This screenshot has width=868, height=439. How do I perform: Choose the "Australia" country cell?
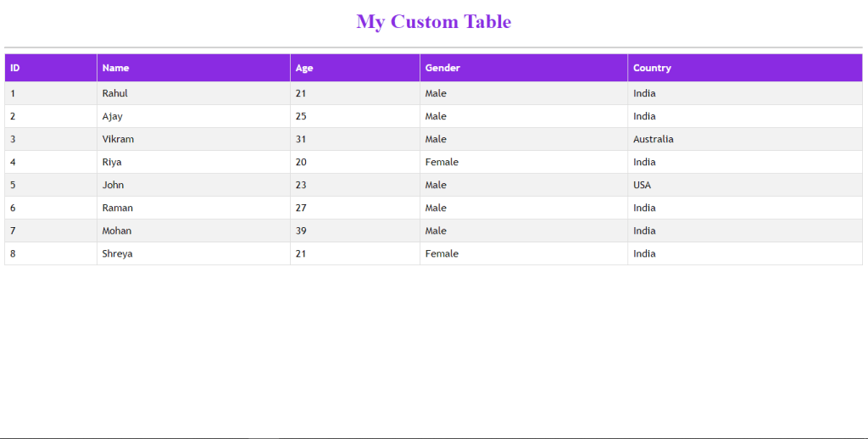(x=745, y=139)
